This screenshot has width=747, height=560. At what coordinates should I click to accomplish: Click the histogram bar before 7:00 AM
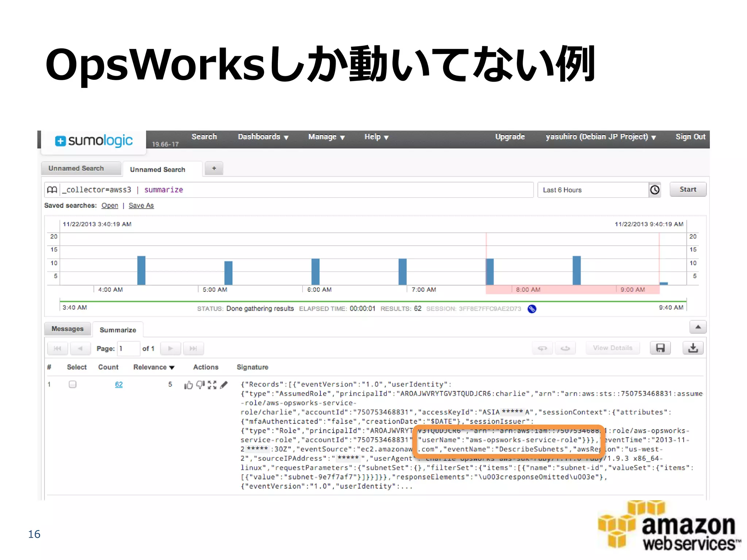(x=402, y=272)
